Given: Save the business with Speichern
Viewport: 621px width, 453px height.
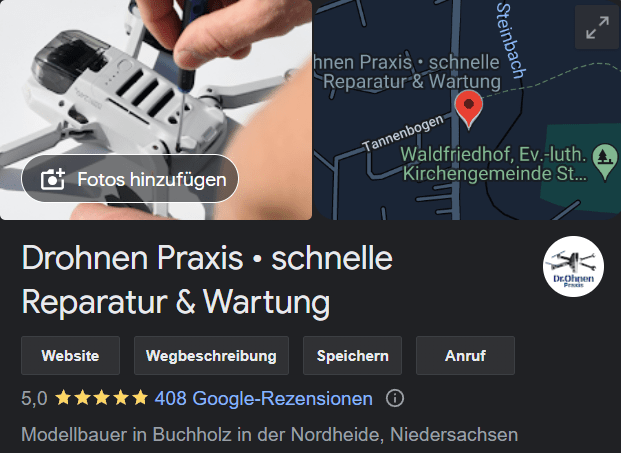Looking at the screenshot, I should [x=352, y=356].
